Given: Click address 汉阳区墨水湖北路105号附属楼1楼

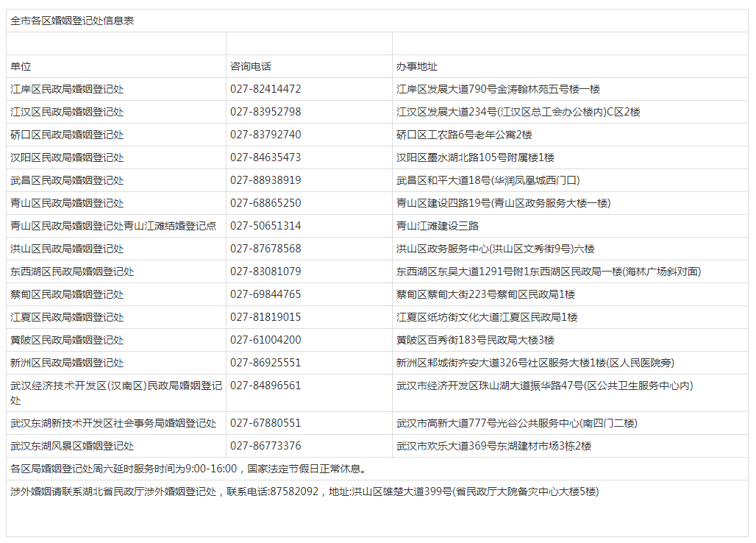Looking at the screenshot, I should coord(475,157).
